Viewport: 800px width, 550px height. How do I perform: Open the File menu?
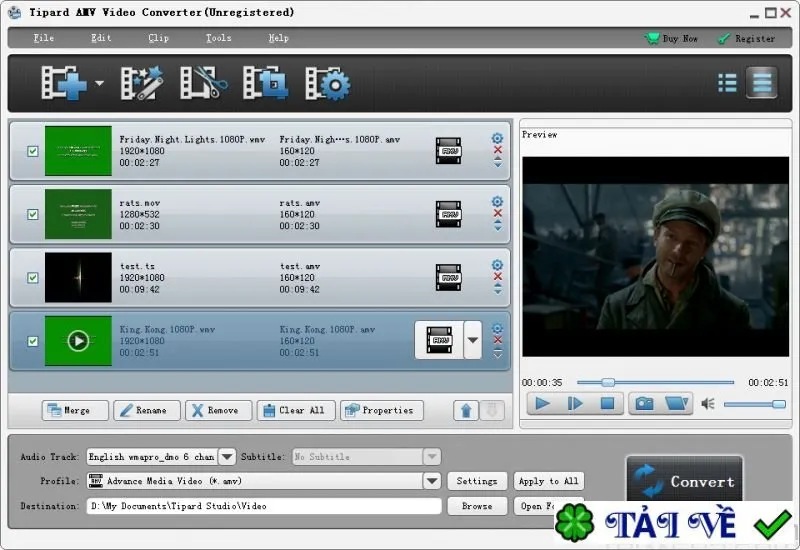click(43, 38)
